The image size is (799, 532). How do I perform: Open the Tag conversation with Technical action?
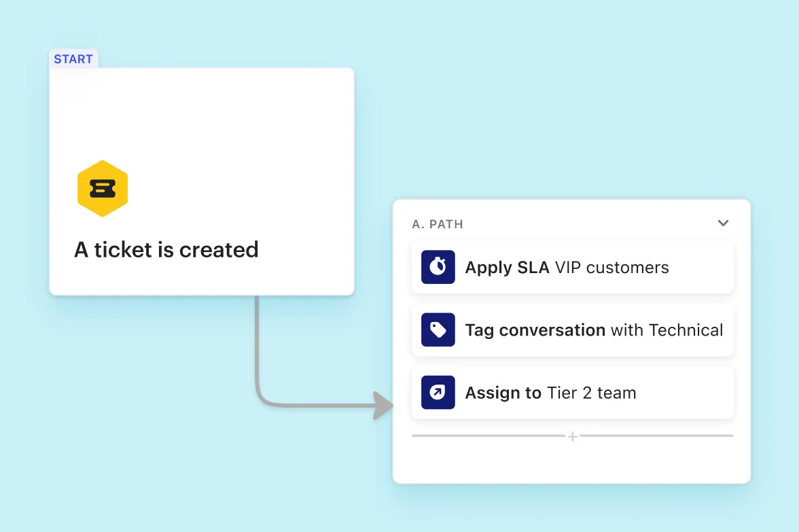[x=572, y=330]
